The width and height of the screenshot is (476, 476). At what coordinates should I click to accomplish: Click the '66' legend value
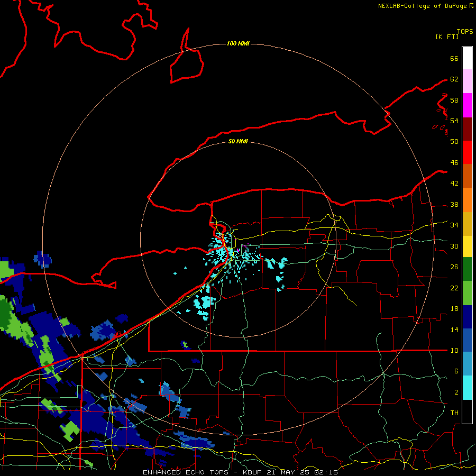[x=454, y=58]
